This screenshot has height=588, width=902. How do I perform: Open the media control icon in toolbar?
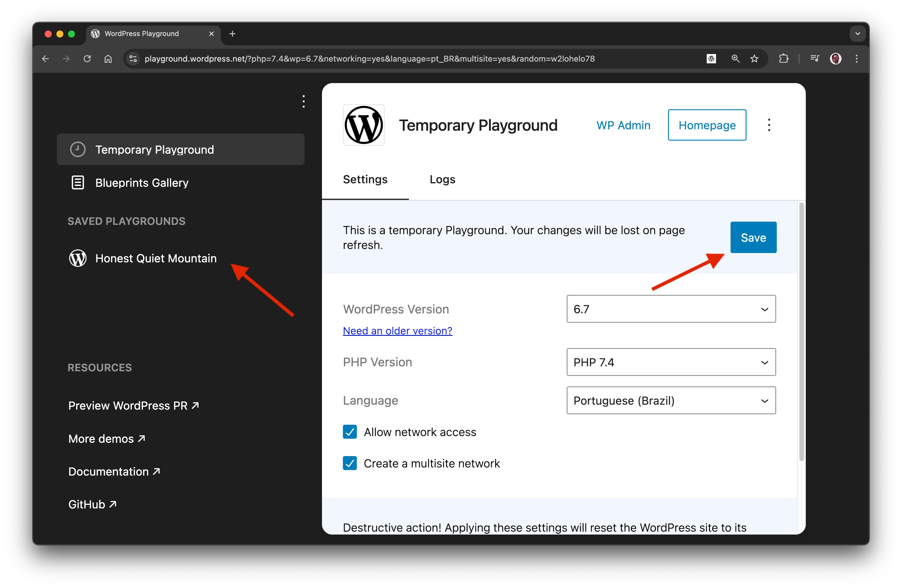tap(815, 59)
